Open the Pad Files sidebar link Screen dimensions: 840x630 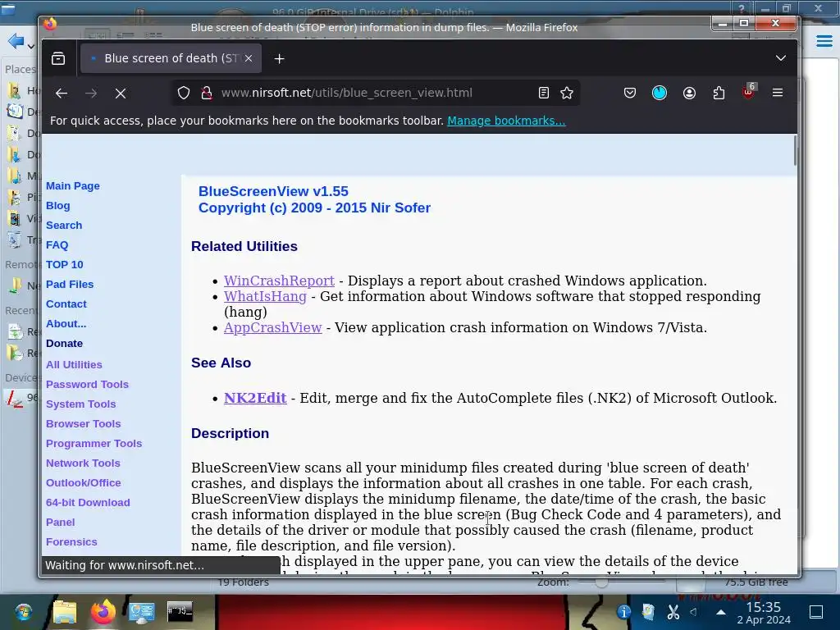pyautogui.click(x=70, y=285)
